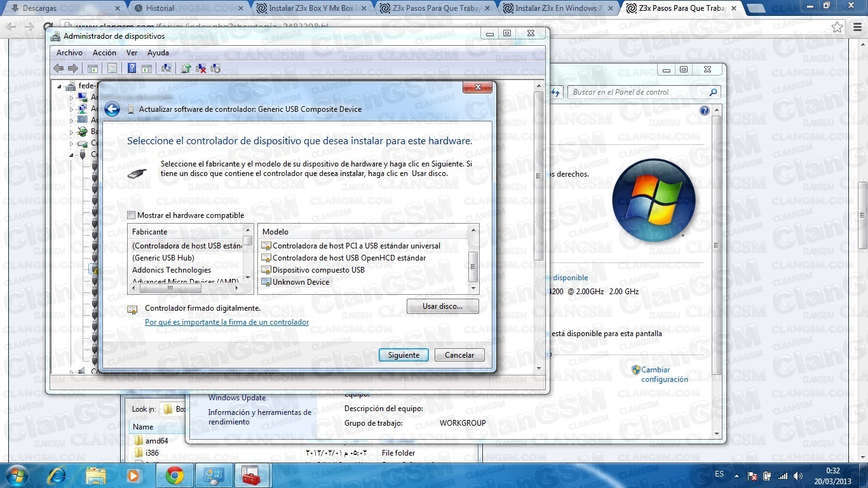Click the Siguiente button
This screenshot has height=488, width=868.
coord(403,355)
